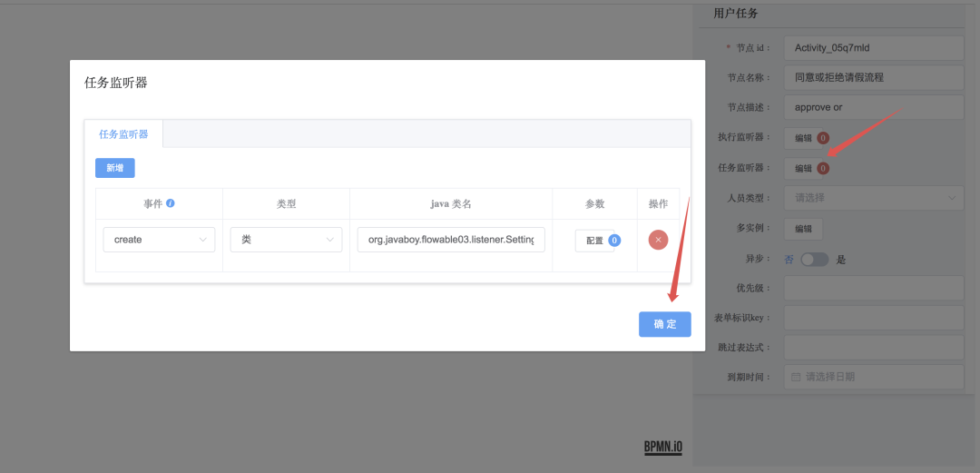Open the 到期时间 date picker field

(x=874, y=378)
